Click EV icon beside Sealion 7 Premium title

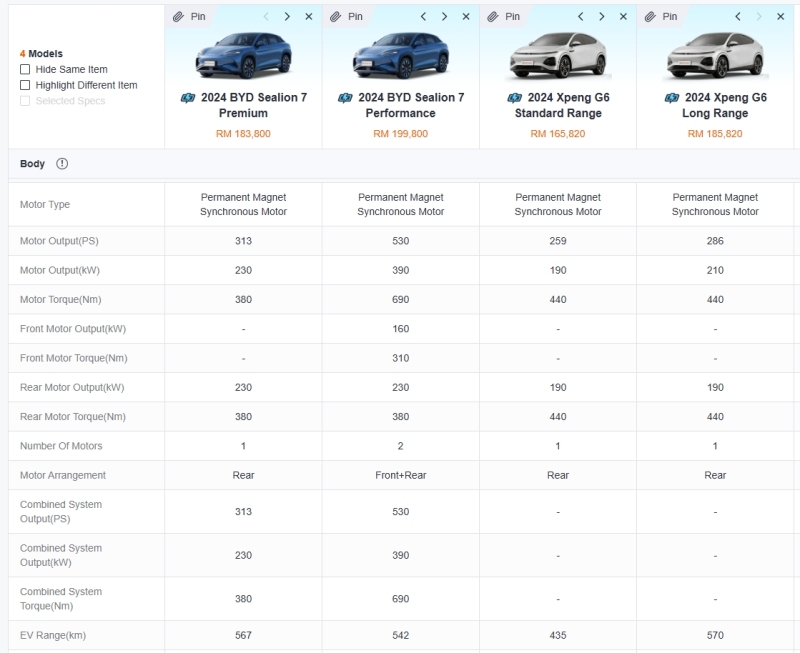point(188,98)
